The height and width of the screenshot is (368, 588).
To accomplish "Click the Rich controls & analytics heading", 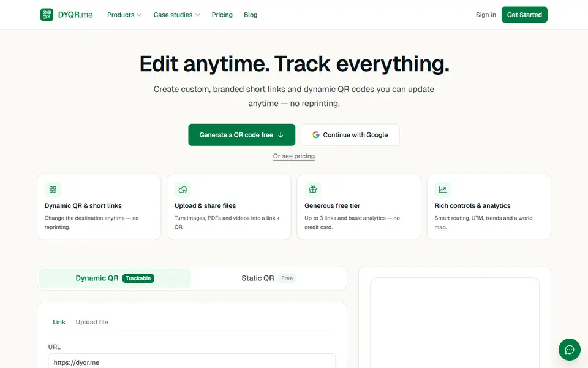I will (472, 206).
